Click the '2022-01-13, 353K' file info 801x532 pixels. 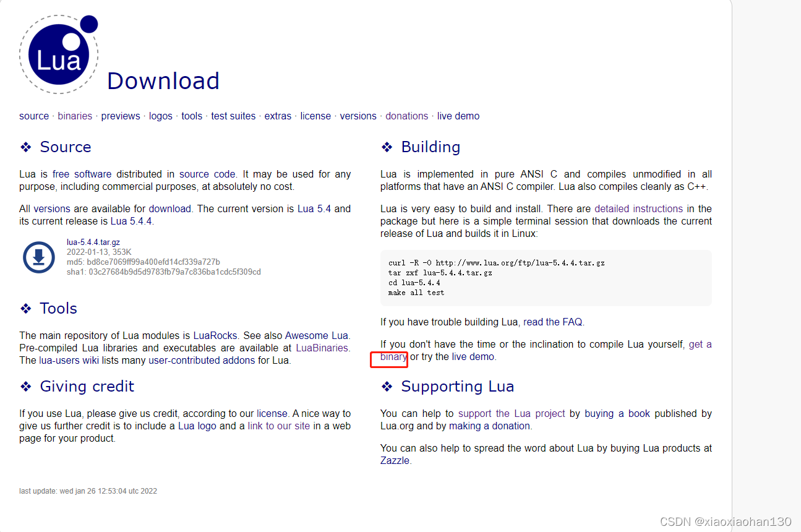[98, 252]
